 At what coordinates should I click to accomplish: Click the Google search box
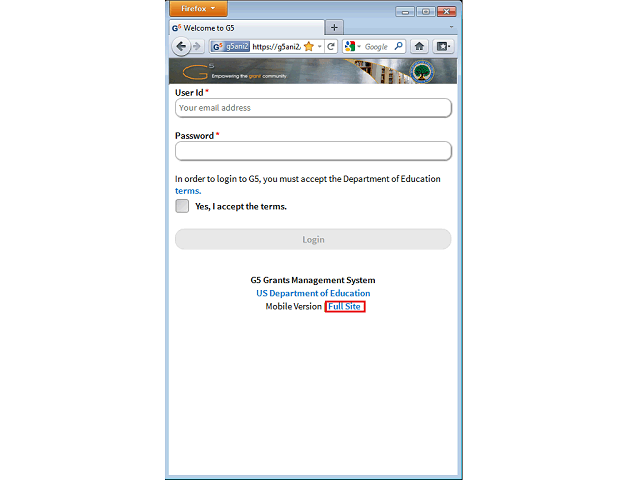(377, 47)
